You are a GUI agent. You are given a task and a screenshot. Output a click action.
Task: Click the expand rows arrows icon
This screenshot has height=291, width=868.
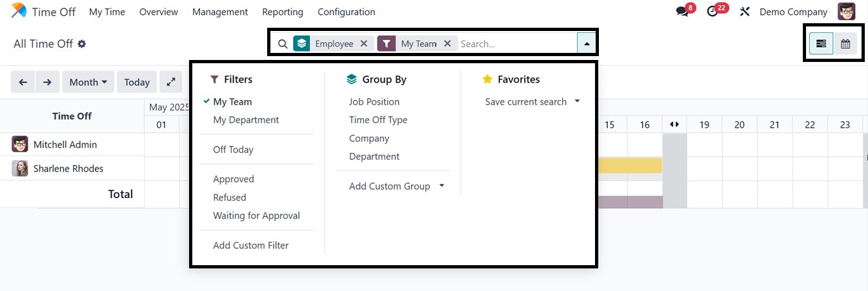[170, 82]
